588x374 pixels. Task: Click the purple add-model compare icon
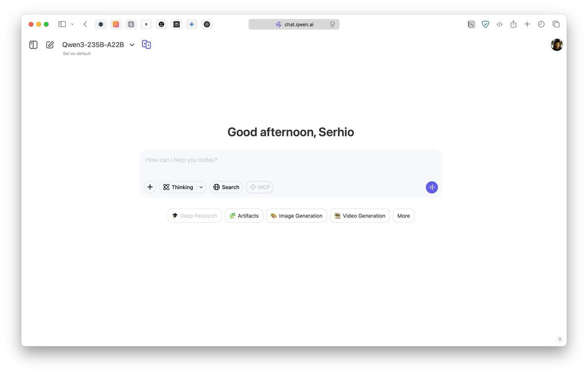(x=146, y=45)
